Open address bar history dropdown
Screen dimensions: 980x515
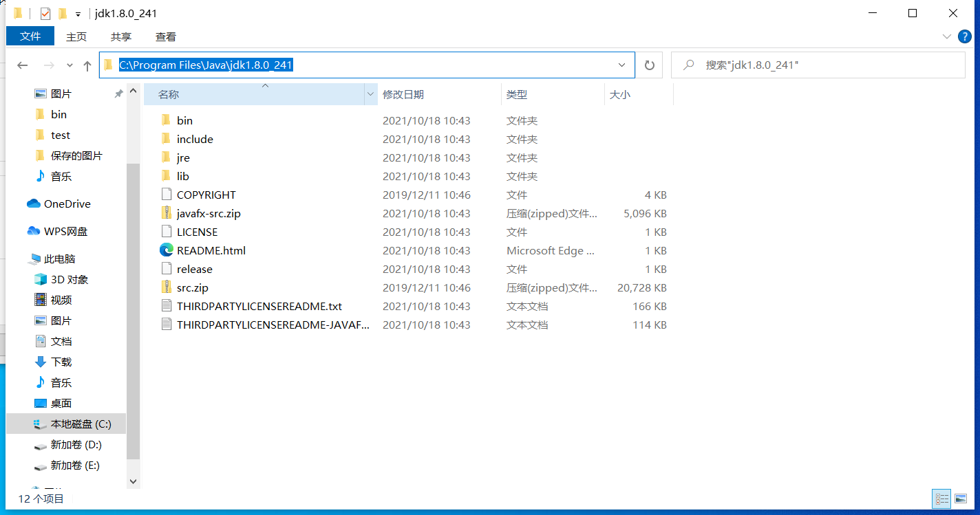click(x=622, y=65)
